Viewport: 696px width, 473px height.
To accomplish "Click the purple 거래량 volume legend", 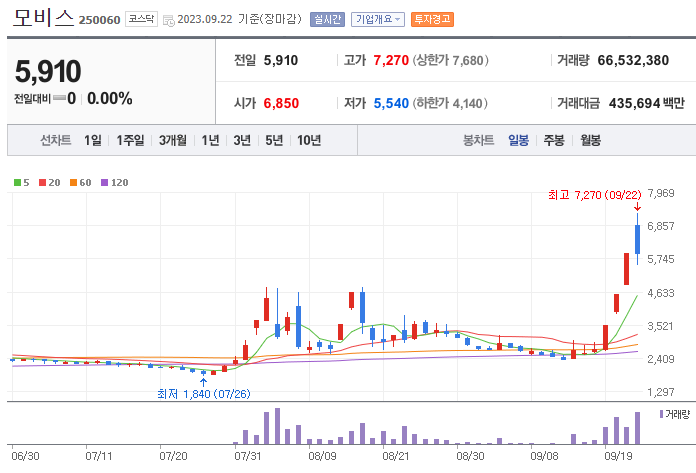I will [675, 414].
